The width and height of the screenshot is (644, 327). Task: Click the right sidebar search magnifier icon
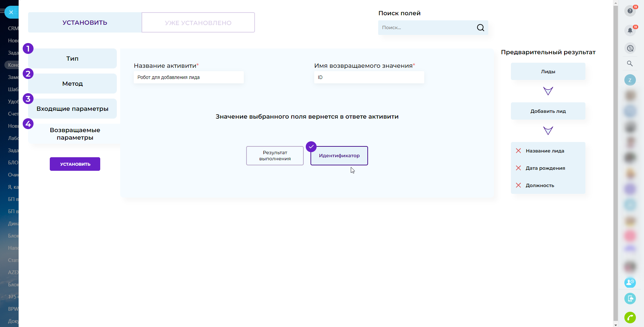(630, 63)
